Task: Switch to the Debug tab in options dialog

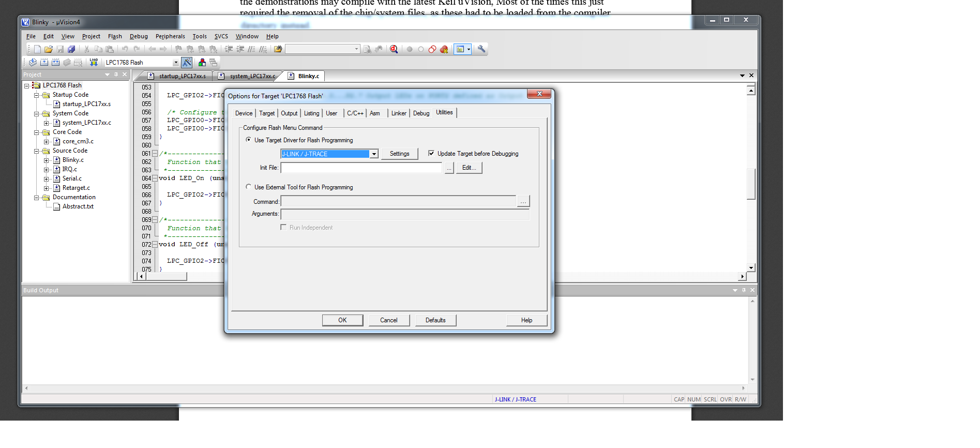Action: click(421, 113)
